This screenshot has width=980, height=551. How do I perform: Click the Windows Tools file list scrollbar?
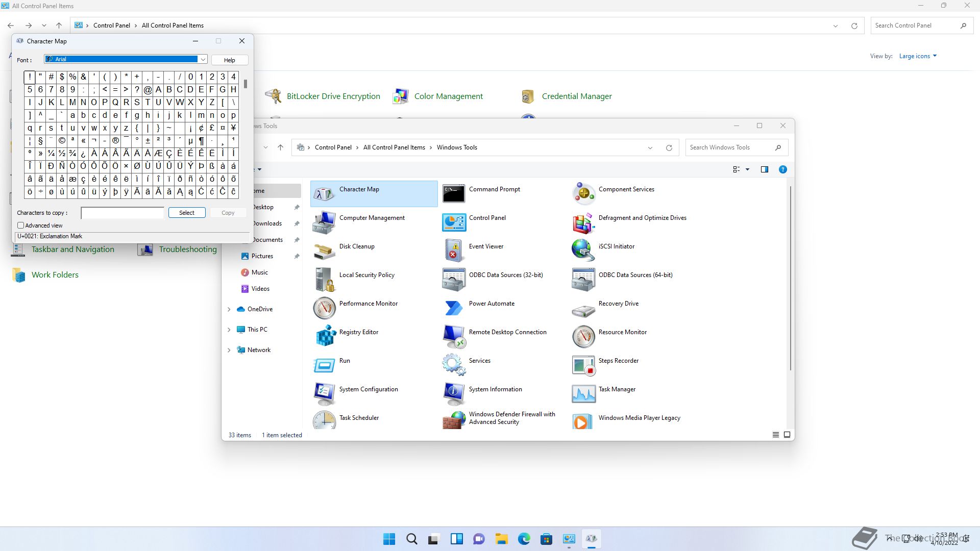tap(790, 278)
